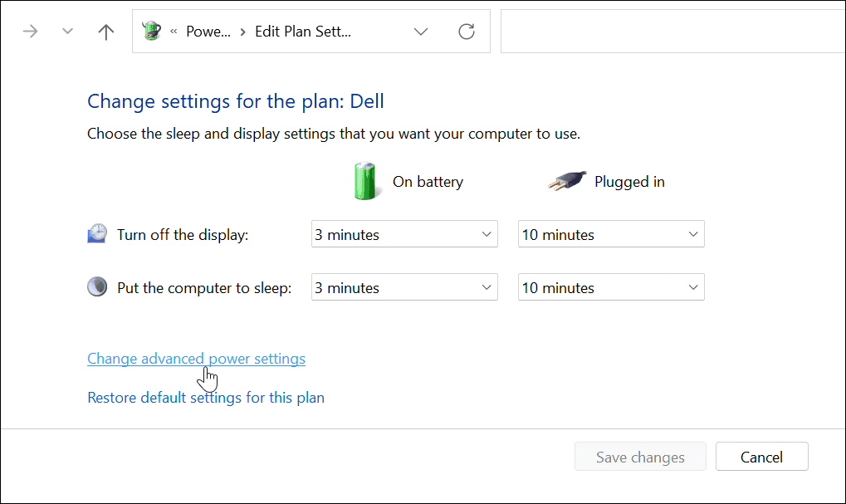Open recent locations chevron
The height and width of the screenshot is (504, 846).
click(x=68, y=32)
